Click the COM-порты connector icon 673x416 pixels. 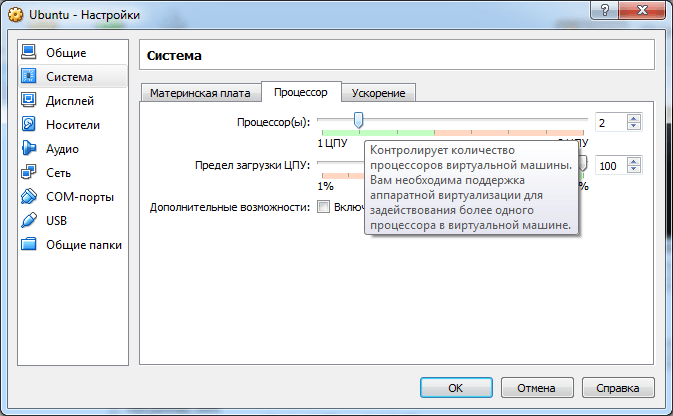point(29,196)
